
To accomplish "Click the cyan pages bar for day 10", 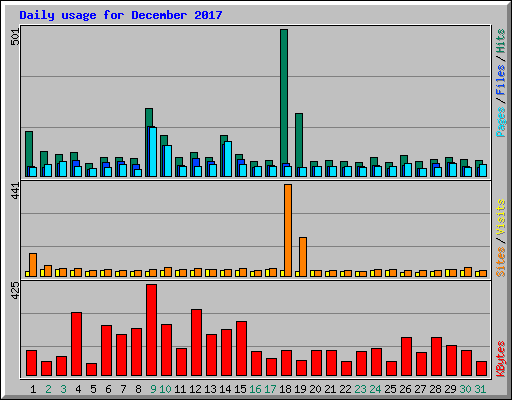I will (x=168, y=161).
